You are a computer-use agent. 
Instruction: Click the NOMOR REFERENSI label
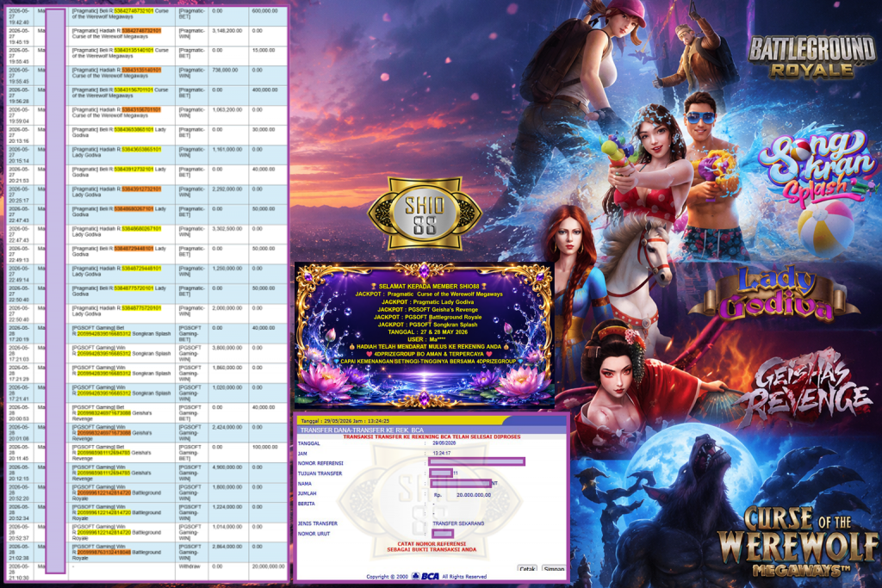320,463
